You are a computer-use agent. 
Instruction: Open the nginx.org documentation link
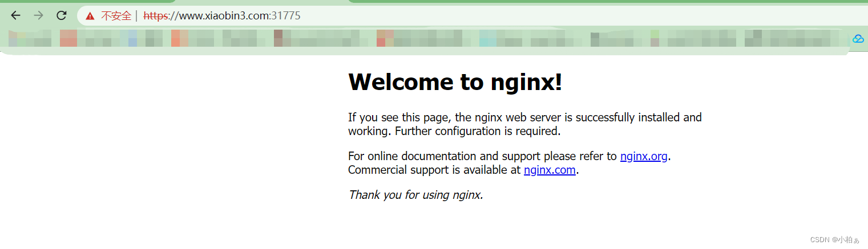[x=644, y=156]
